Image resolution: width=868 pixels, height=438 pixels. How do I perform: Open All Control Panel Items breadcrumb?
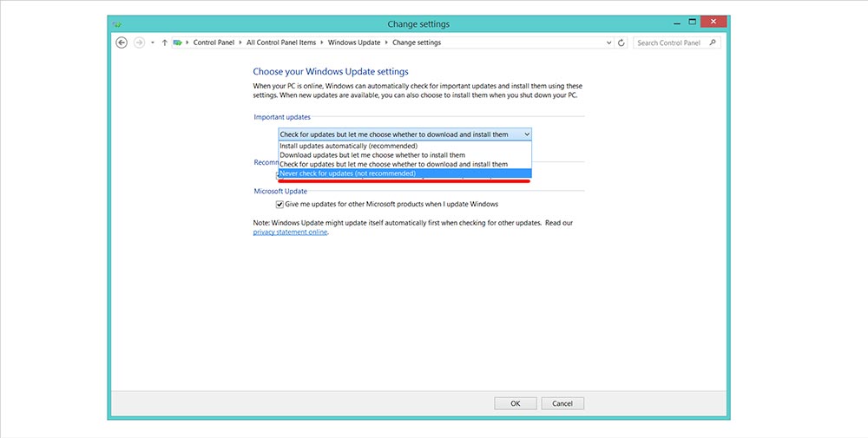pyautogui.click(x=281, y=42)
